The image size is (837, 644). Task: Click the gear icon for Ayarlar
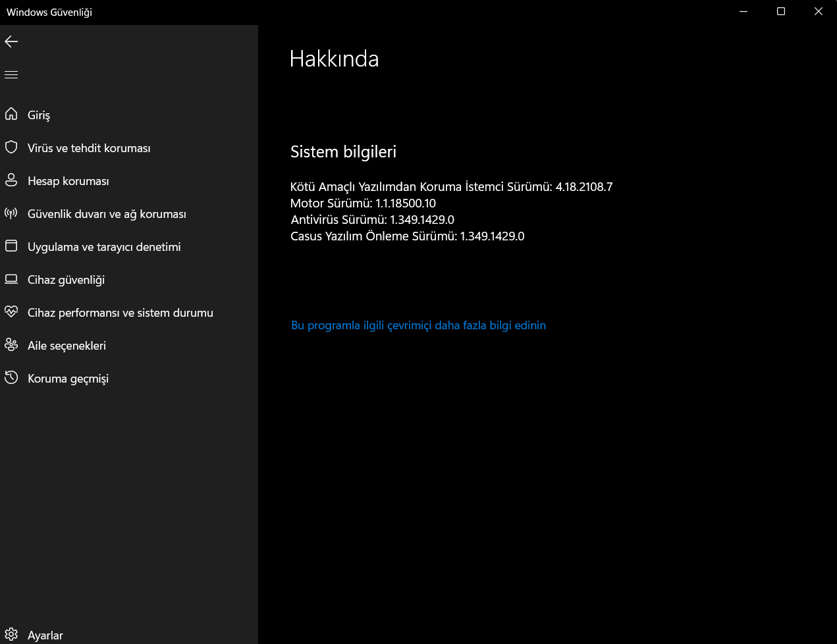(x=11, y=635)
